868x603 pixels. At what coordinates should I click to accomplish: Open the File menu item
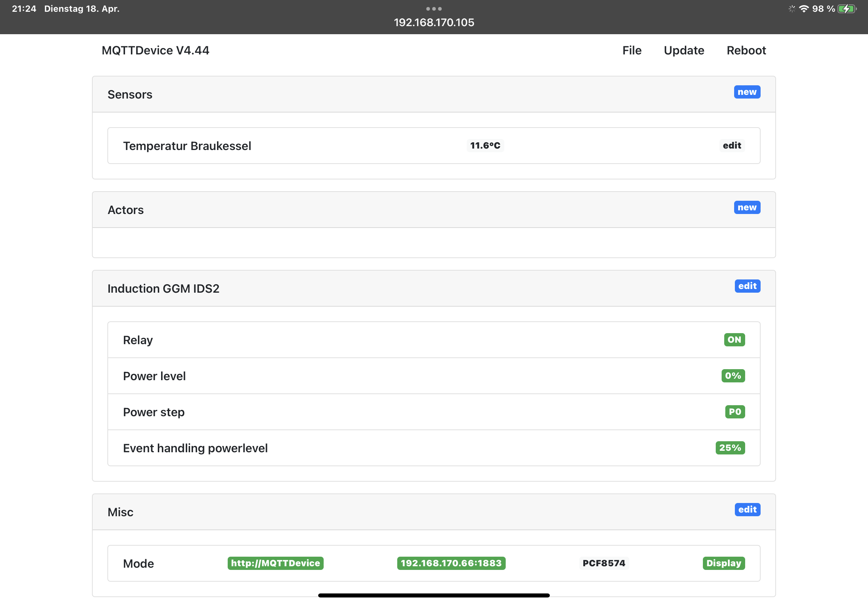coord(632,50)
